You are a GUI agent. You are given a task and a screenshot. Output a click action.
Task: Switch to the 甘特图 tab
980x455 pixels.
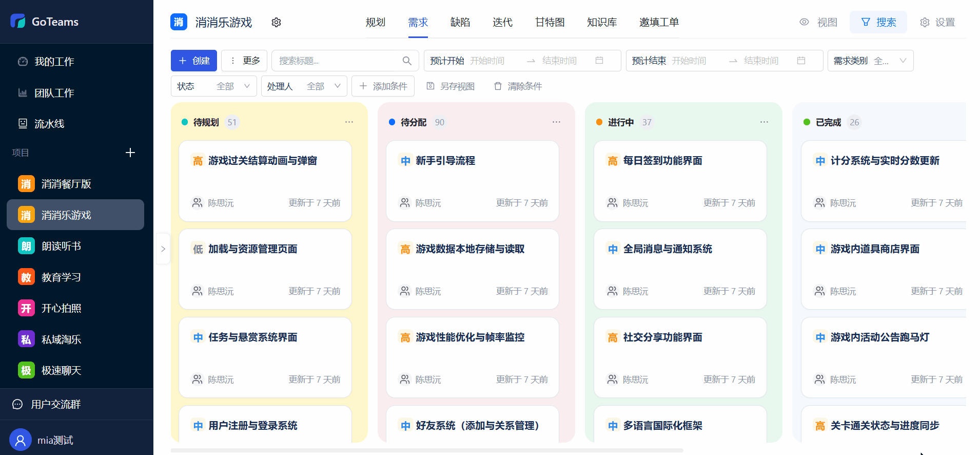(550, 22)
